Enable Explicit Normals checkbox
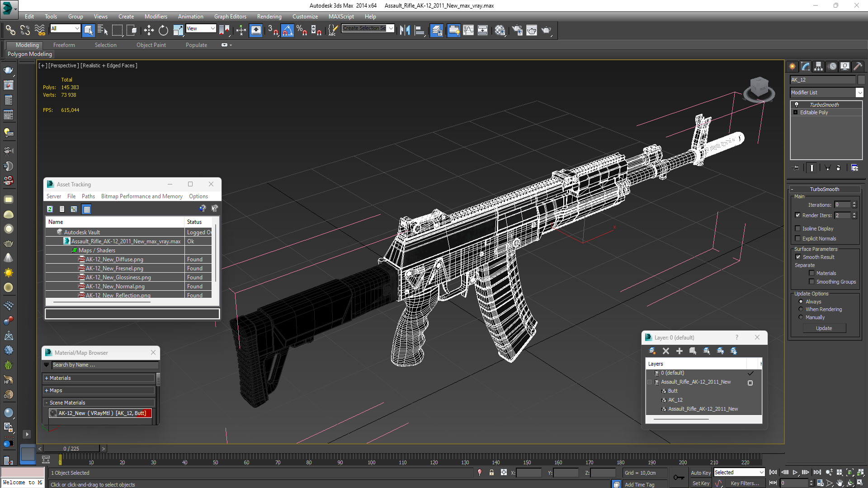The image size is (868, 488). click(798, 239)
